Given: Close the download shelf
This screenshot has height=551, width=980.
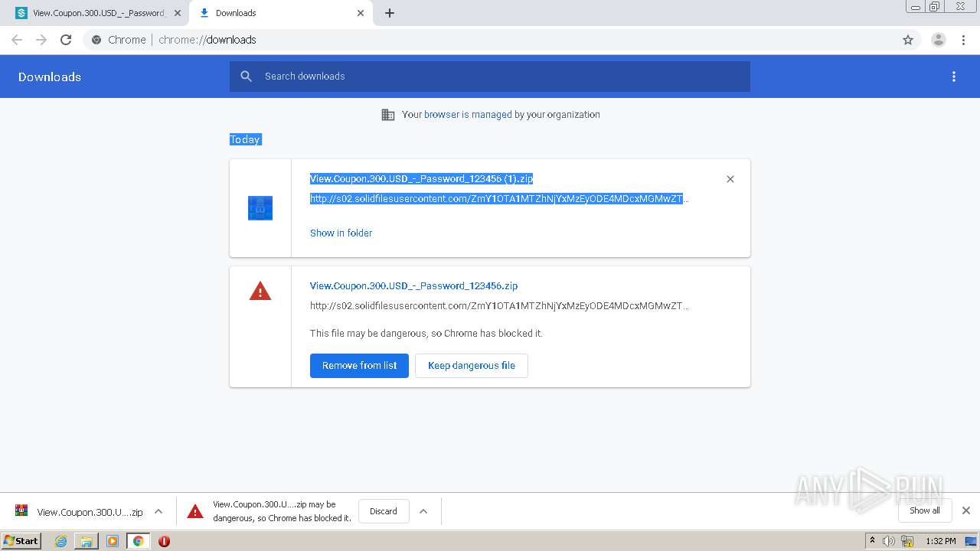Looking at the screenshot, I should pos(966,510).
